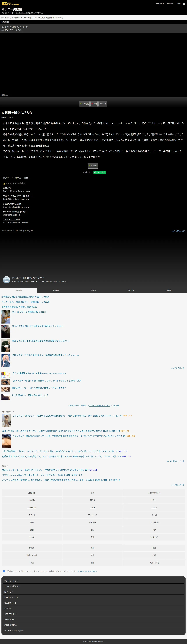
Task: Click the site logo in the header
Action: (x=10, y=3)
